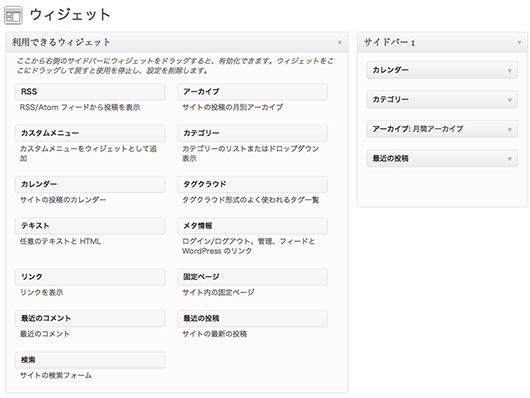Click description RSS/Atom フィードから投稿を表示

point(80,108)
